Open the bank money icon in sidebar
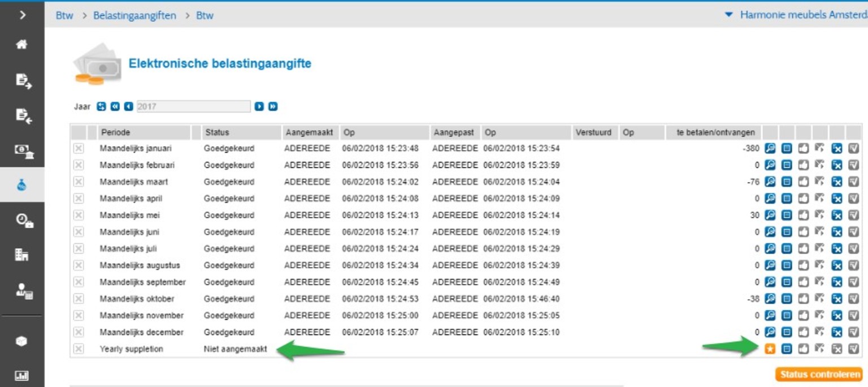This screenshot has width=868, height=387. click(22, 150)
